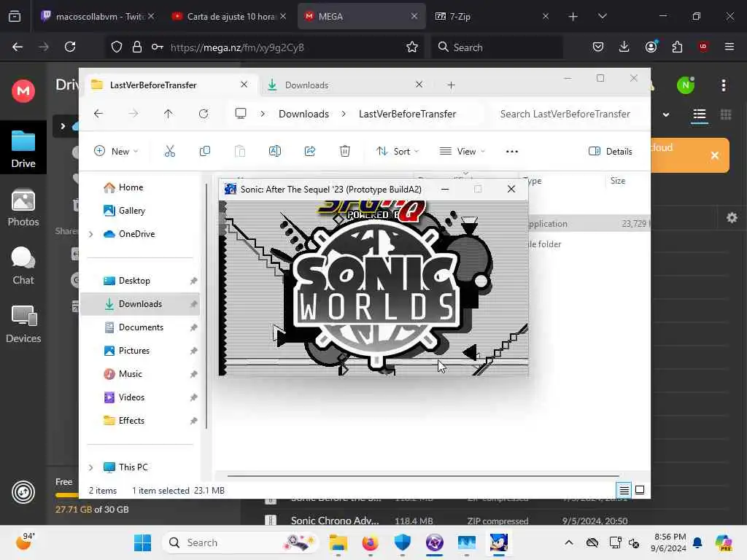747x560 pixels.
Task: Open the View dropdown in File Explorer
Action: pyautogui.click(x=462, y=152)
